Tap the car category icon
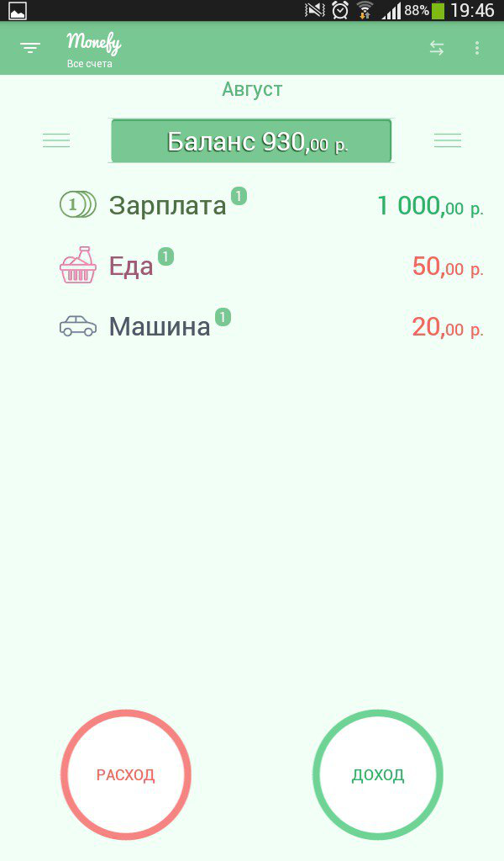The height and width of the screenshot is (861, 504). click(77, 326)
